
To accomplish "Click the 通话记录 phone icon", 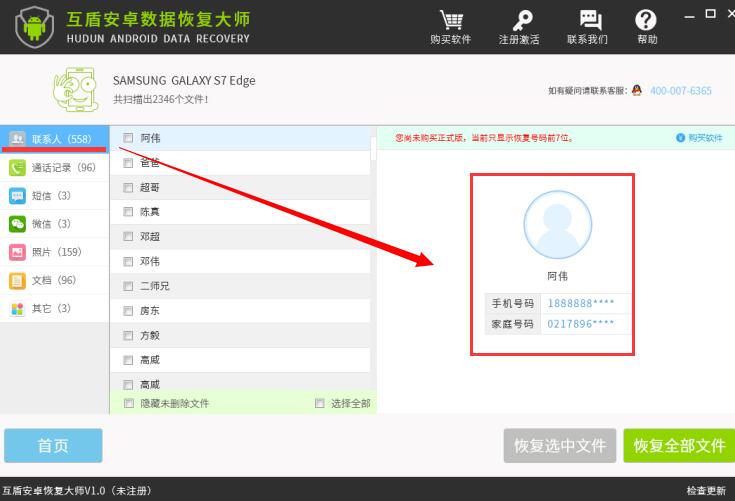I will [x=17, y=167].
